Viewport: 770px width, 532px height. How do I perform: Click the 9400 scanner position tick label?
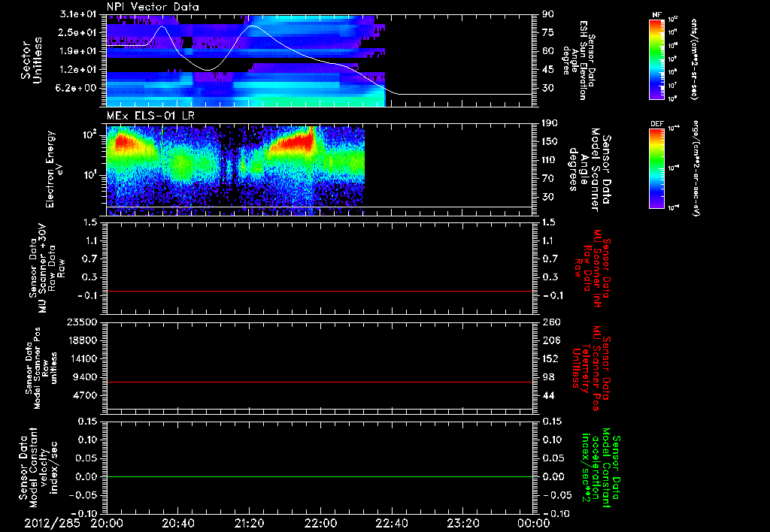point(84,377)
